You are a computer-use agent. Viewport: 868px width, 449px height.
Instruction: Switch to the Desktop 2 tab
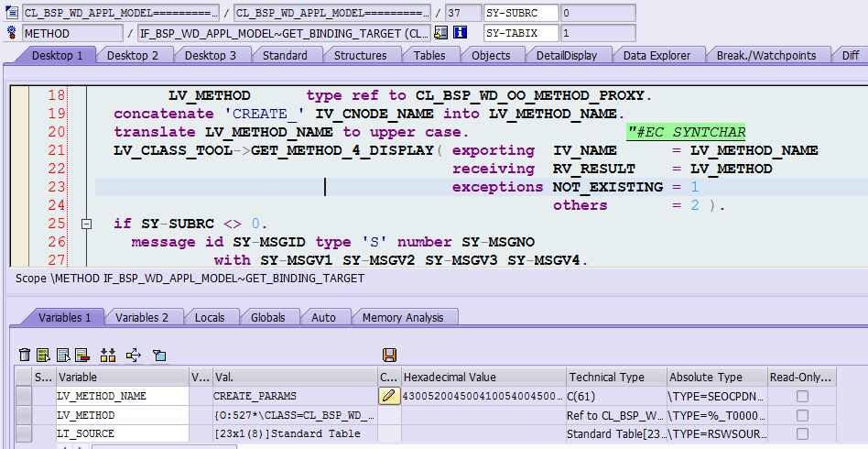(132, 55)
